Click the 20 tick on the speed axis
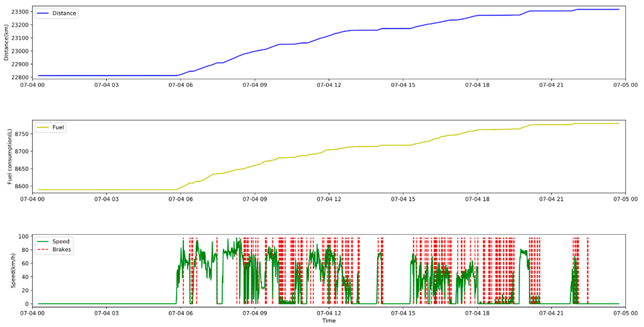The width and height of the screenshot is (644, 327). 25,290
